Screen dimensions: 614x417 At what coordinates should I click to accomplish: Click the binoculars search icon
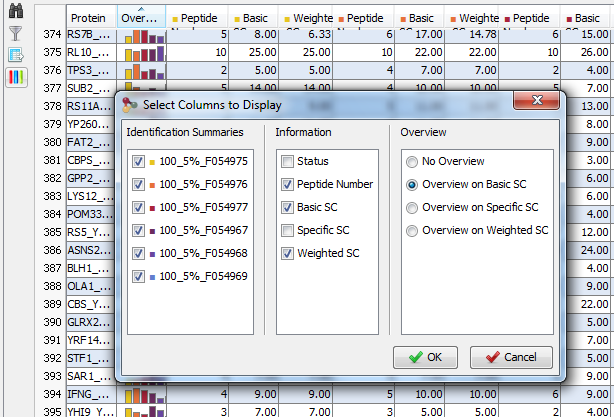(15, 11)
